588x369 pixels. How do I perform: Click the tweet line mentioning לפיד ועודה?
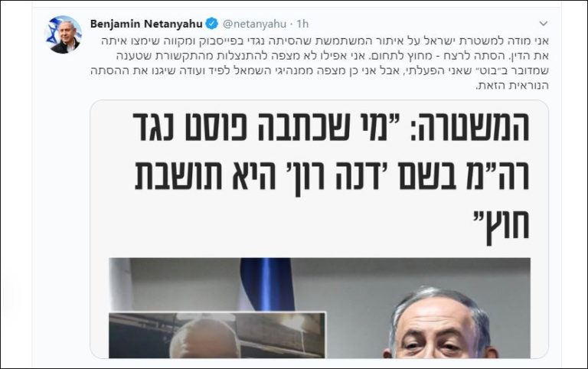pos(319,70)
